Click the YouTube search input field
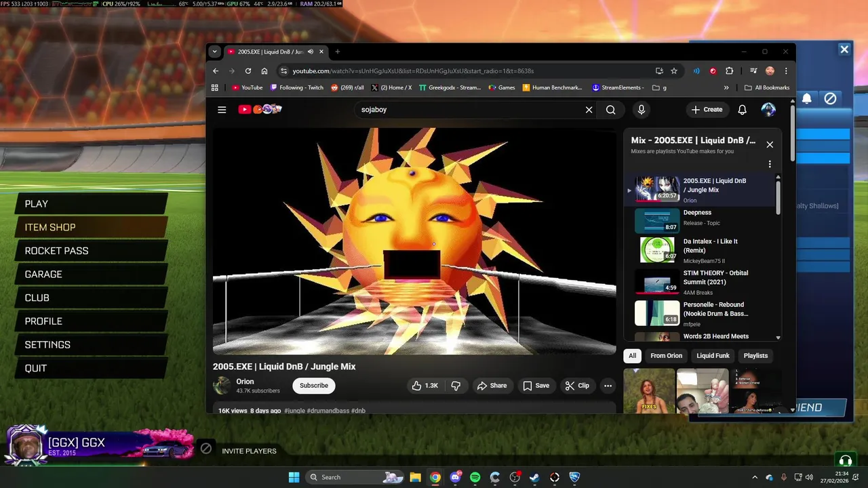Screen dimensions: 868x488 [x=468, y=110]
